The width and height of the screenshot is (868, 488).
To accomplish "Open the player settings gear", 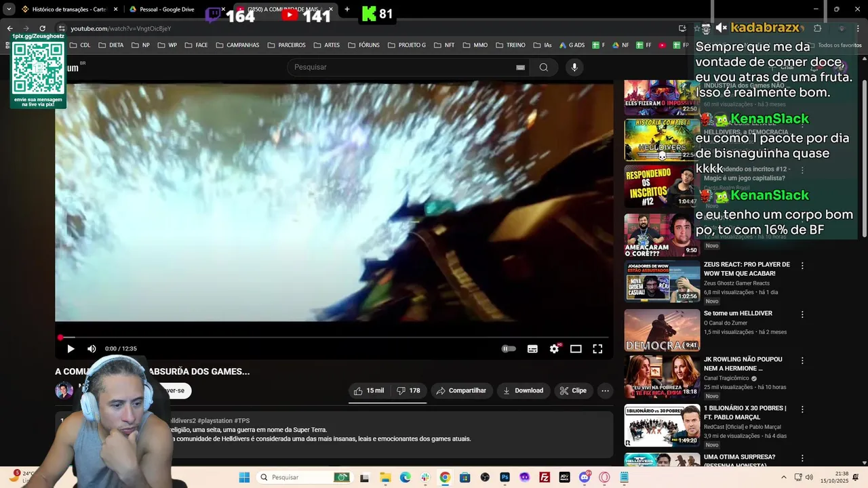I will [554, 349].
